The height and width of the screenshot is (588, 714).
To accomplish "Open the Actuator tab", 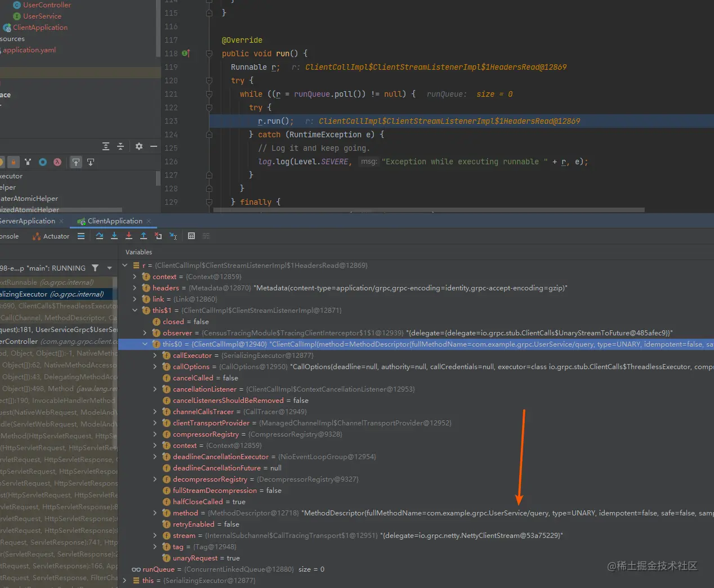I will click(x=52, y=236).
